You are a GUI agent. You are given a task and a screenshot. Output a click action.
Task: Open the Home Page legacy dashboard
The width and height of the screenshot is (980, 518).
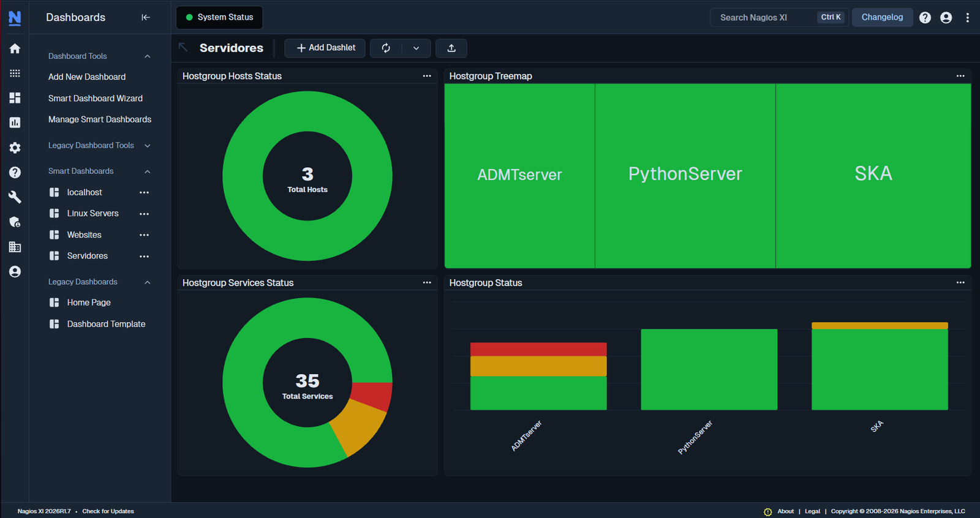click(x=89, y=302)
